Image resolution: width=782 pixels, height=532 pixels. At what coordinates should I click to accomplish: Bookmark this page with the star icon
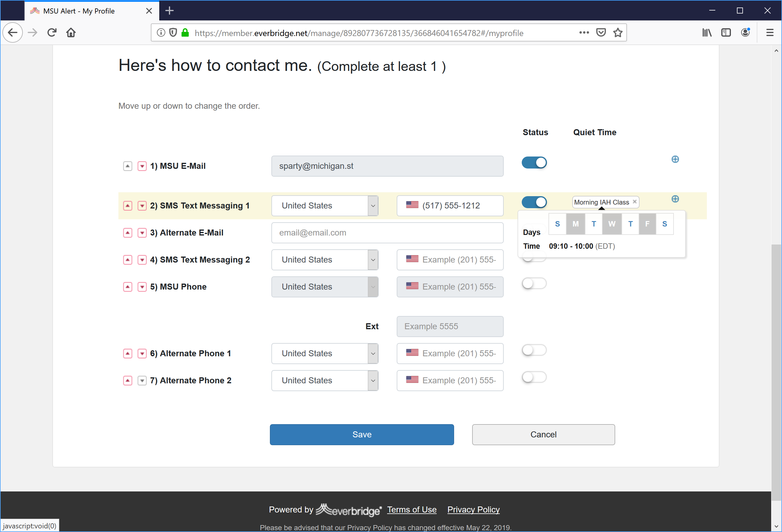click(618, 33)
